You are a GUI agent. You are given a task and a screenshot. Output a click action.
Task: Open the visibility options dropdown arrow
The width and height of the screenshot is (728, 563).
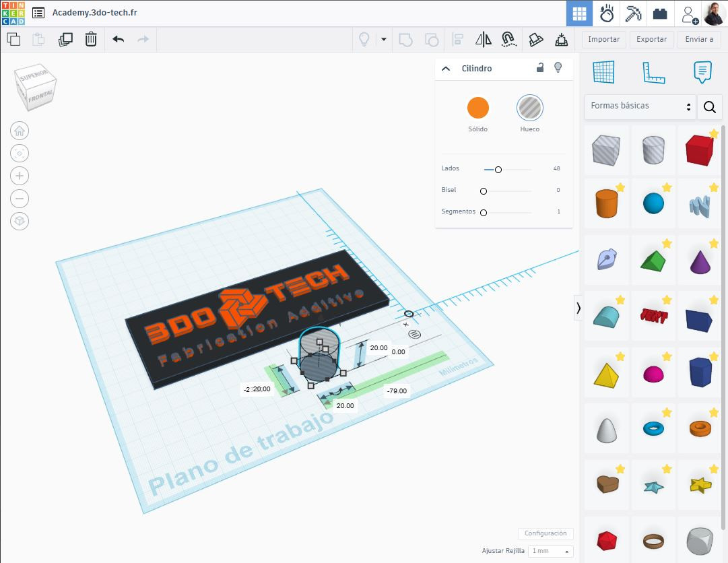tap(384, 40)
